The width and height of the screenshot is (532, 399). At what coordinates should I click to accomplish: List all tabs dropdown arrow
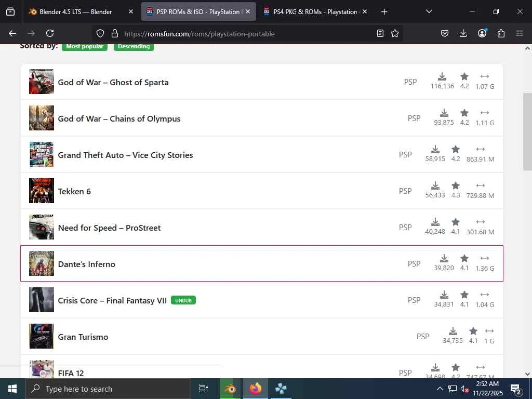429,11
